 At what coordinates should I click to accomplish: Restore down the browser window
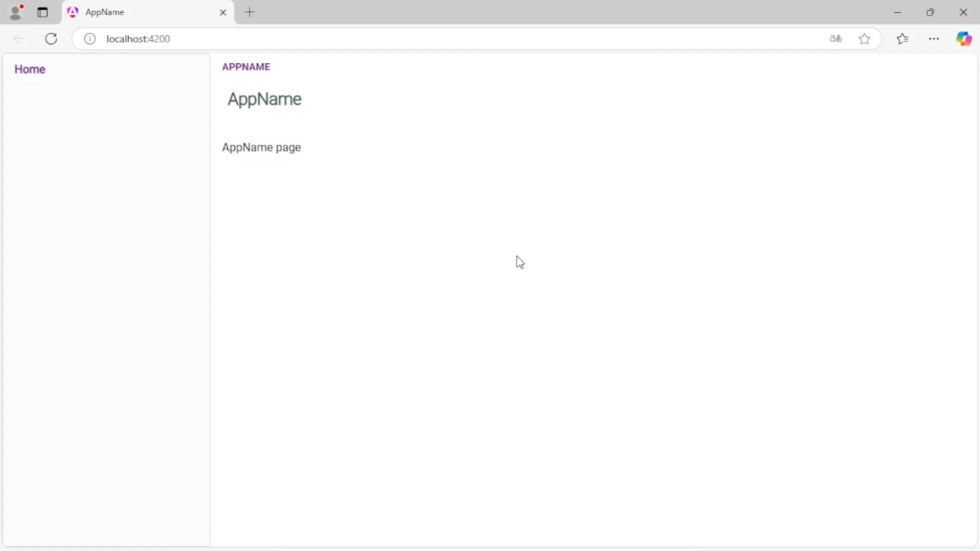pos(930,12)
